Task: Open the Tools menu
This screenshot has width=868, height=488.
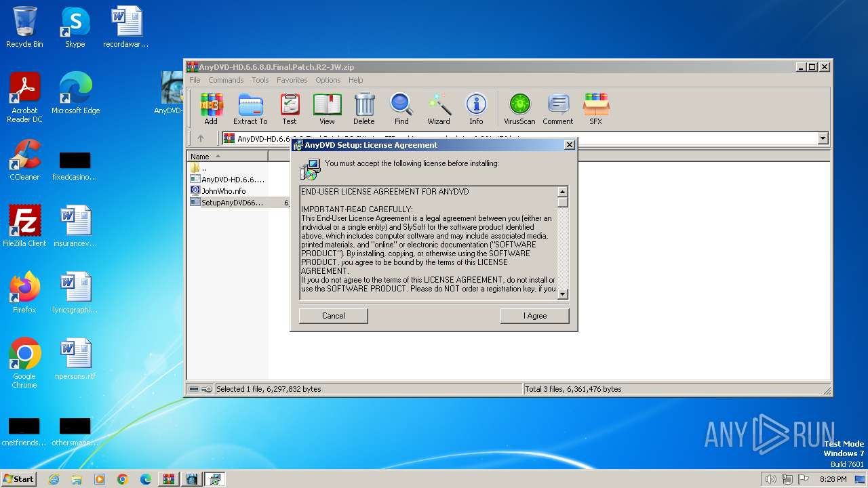Action: (x=260, y=80)
